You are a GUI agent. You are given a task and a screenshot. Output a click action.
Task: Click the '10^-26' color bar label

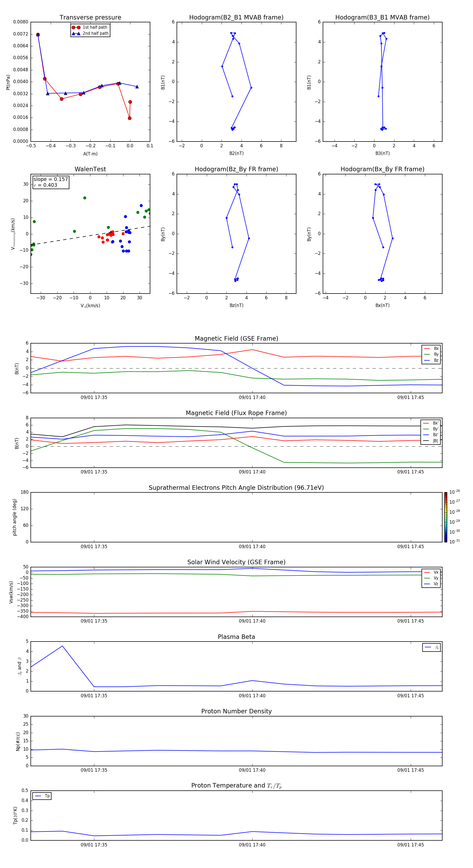tap(455, 492)
